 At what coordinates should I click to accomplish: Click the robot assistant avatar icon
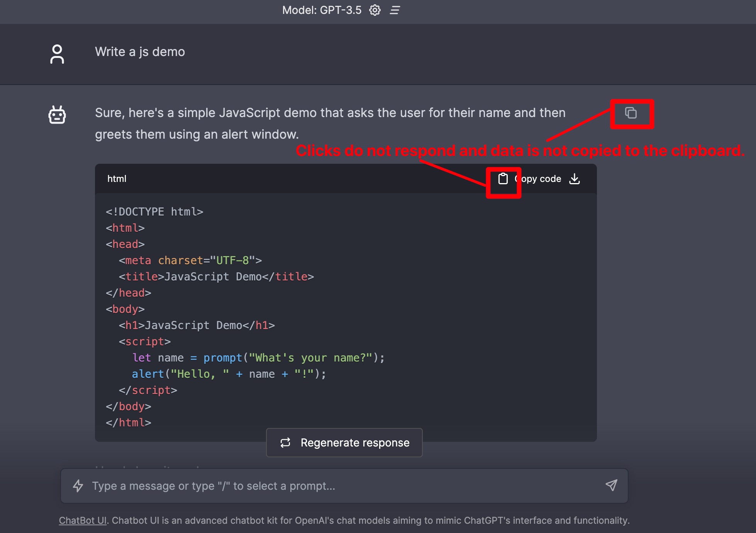(57, 115)
